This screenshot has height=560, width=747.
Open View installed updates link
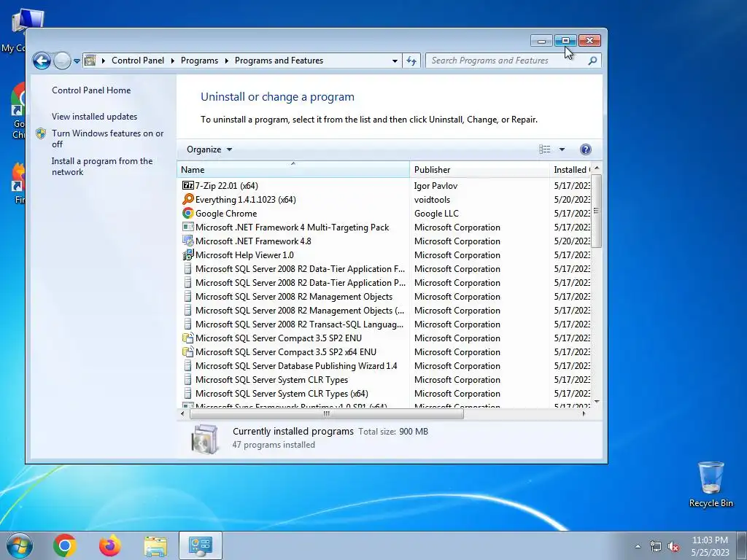[x=94, y=116]
